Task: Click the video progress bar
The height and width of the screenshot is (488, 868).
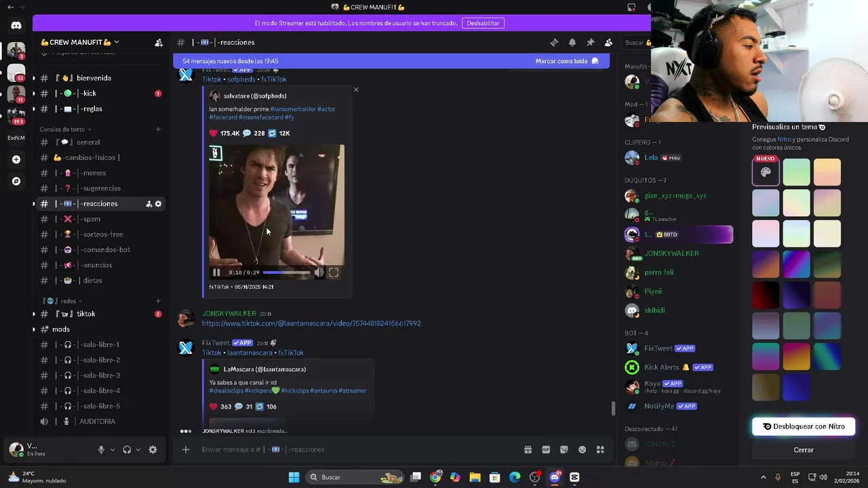Action: click(286, 272)
